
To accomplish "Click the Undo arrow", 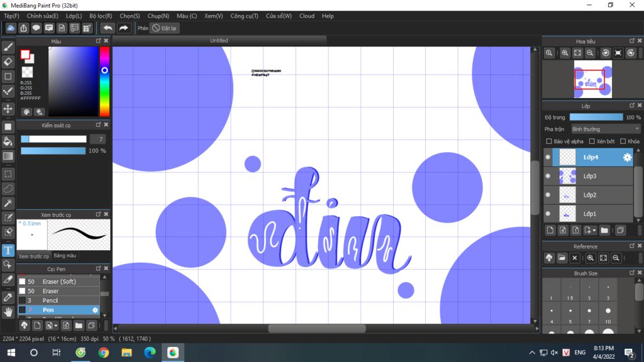I will pyautogui.click(x=108, y=28).
